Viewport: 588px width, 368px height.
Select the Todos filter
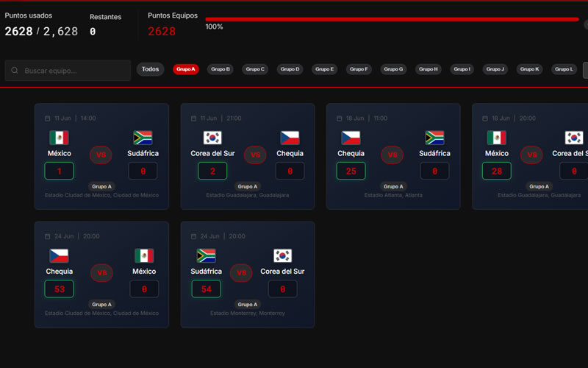[150, 69]
